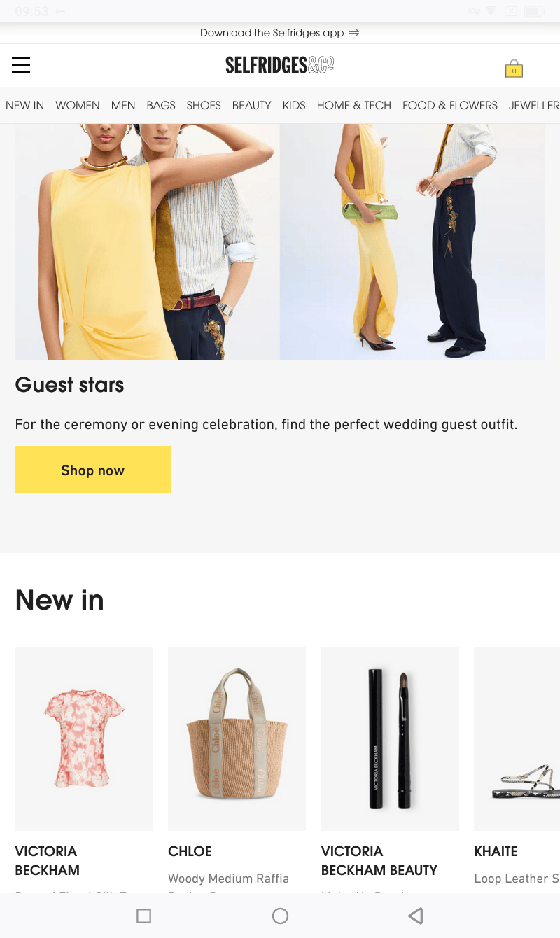Screen dimensions: 560x938
Task: Tap the Selfridges & Co logo
Action: click(280, 65)
